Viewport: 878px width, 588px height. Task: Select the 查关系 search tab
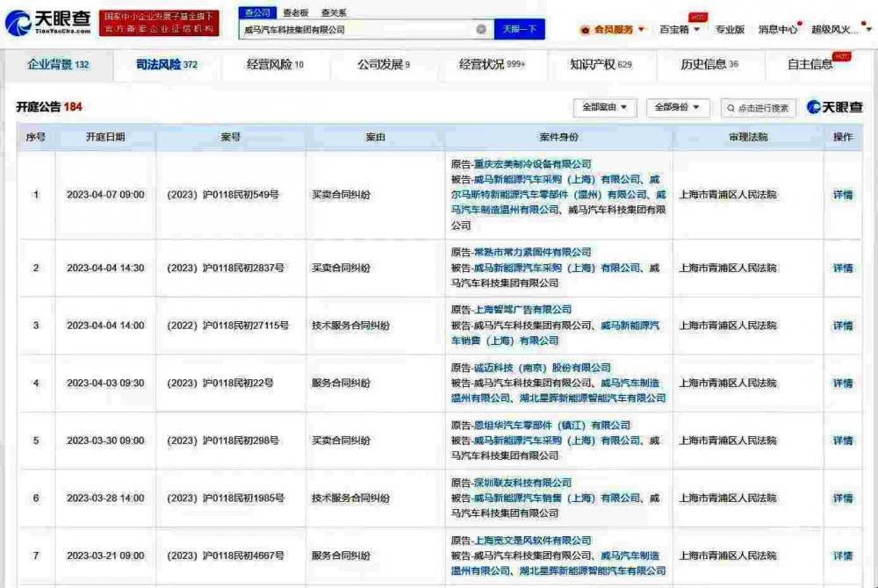(334, 12)
